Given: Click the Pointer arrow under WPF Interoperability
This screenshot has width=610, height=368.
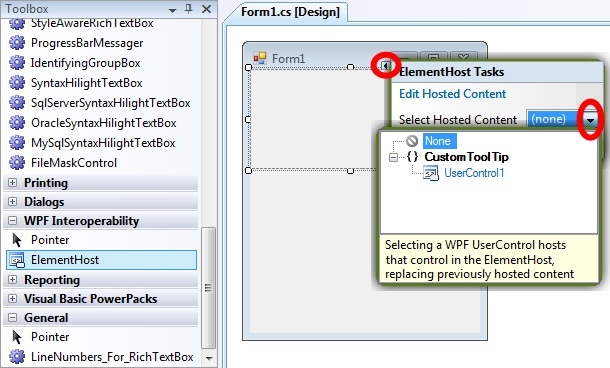Looking at the screenshot, I should click(x=17, y=240).
